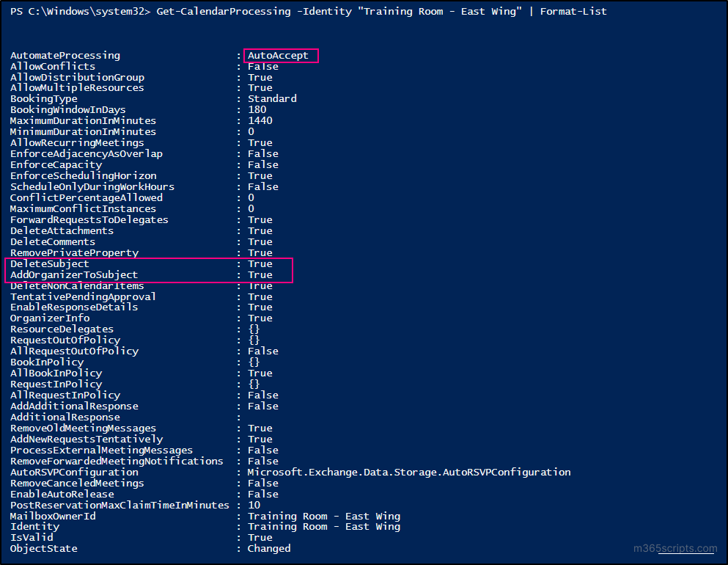The width and height of the screenshot is (728, 565).
Task: Click the EnforceCapacity property label
Action: tap(56, 165)
